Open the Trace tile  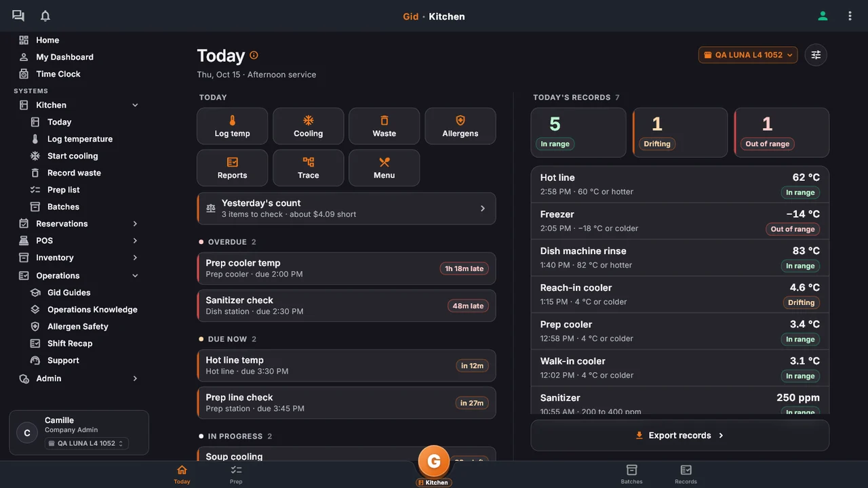point(308,167)
